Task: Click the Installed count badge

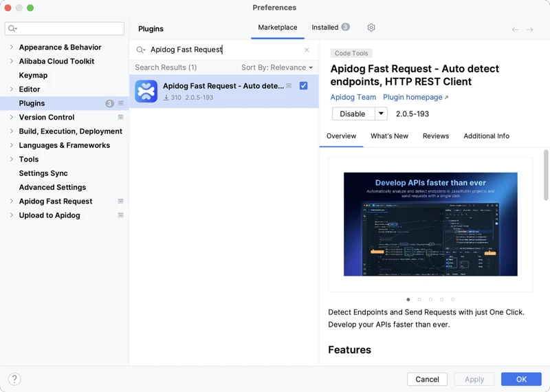Action: point(346,27)
